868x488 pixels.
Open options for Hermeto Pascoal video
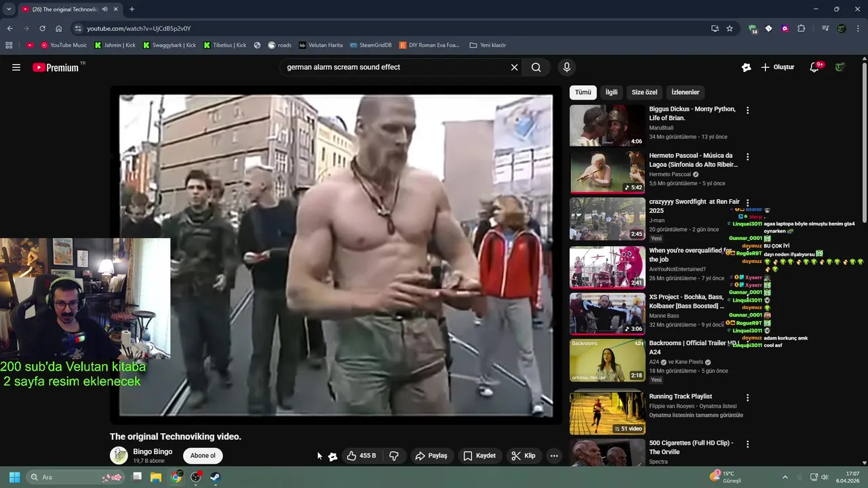click(x=747, y=157)
